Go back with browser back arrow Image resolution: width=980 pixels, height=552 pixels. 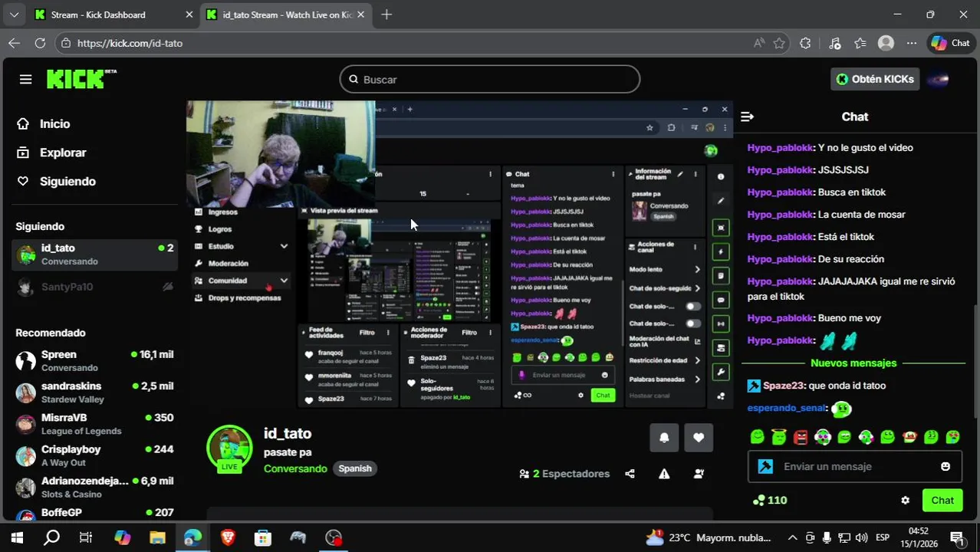click(x=14, y=43)
